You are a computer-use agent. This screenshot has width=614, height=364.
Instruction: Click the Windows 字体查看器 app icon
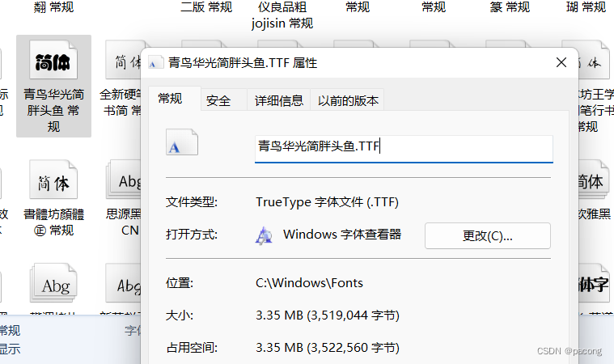pyautogui.click(x=264, y=235)
